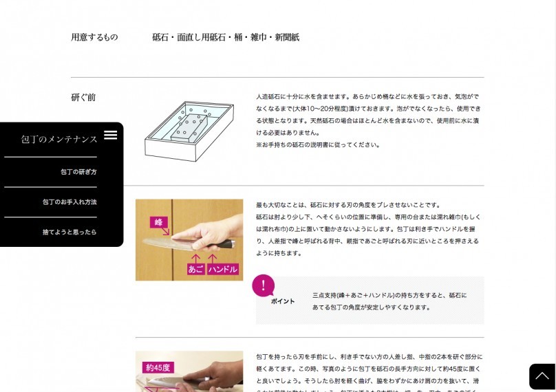Click the 約45度 sharpening photo
556x392 pixels.
click(x=189, y=371)
